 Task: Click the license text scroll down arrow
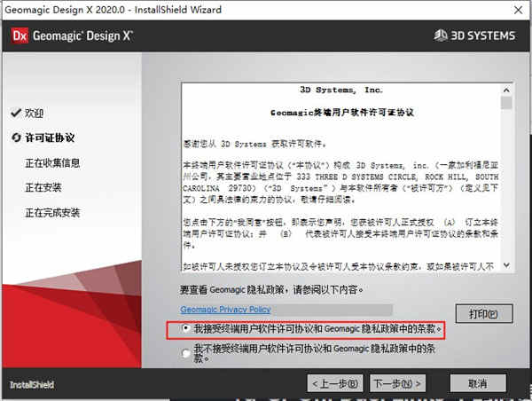coord(506,265)
